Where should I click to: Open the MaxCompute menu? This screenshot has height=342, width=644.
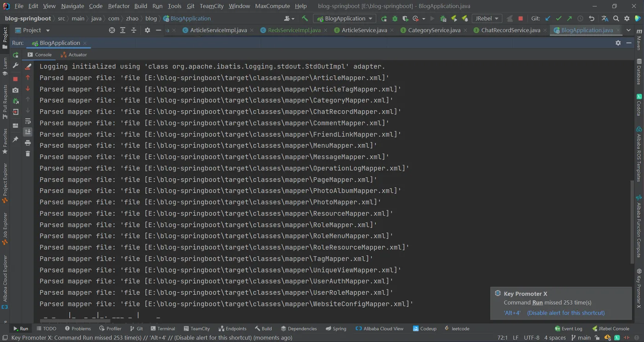[x=272, y=6]
